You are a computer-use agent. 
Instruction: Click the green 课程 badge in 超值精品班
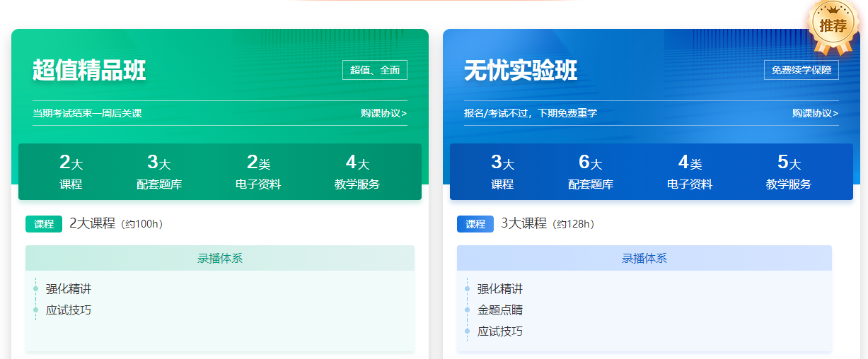pos(44,224)
